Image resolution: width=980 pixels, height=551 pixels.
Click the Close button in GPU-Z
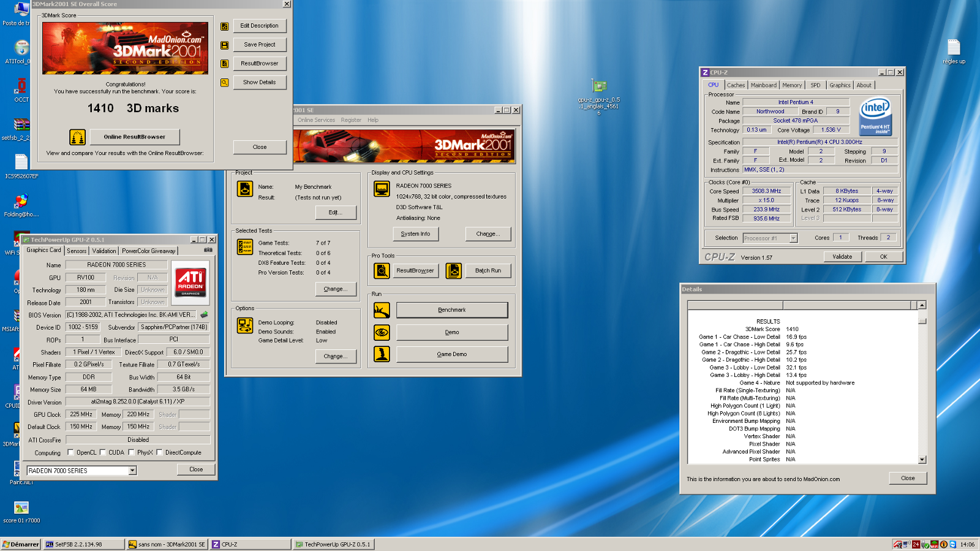(x=196, y=469)
